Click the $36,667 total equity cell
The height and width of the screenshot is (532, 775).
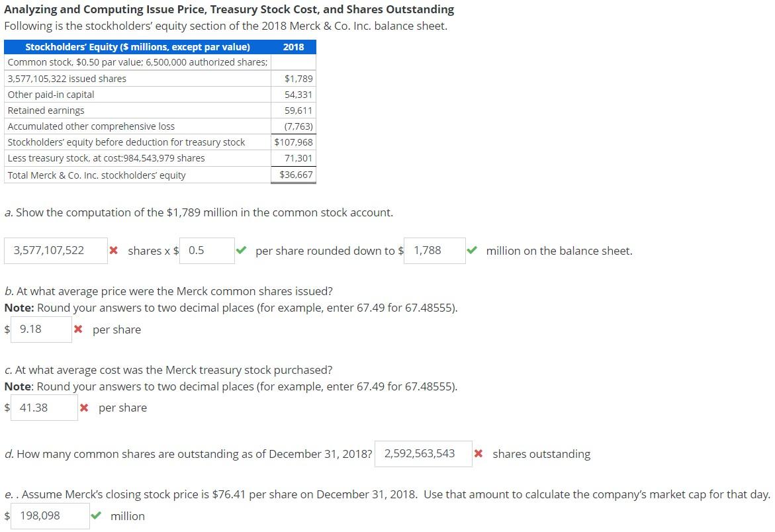(297, 175)
